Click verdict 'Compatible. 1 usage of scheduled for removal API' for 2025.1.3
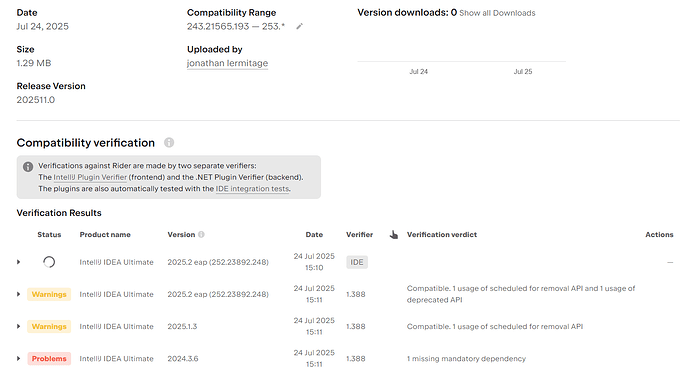This screenshot has height=368, width=690. coord(495,326)
